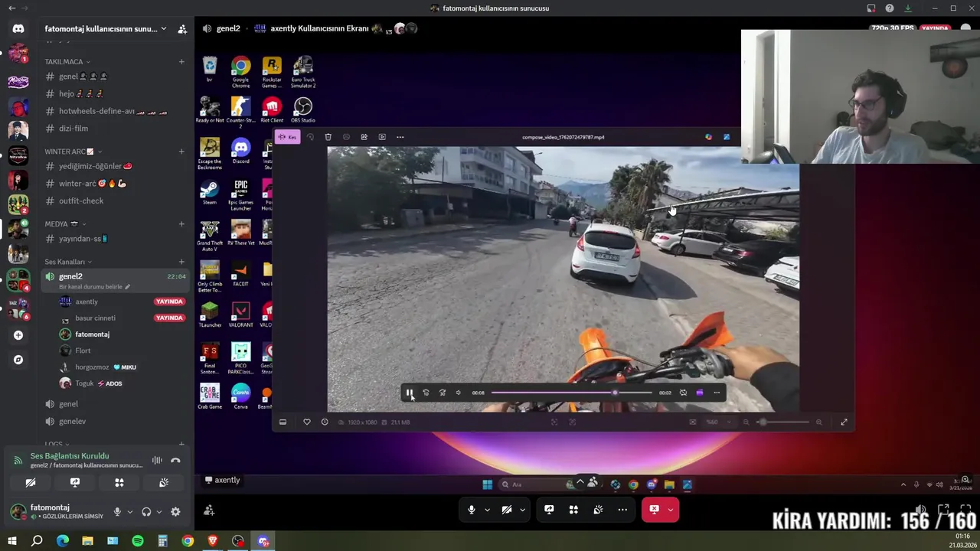
Task: Collapse the Ses Kanalları category
Action: click(x=68, y=262)
